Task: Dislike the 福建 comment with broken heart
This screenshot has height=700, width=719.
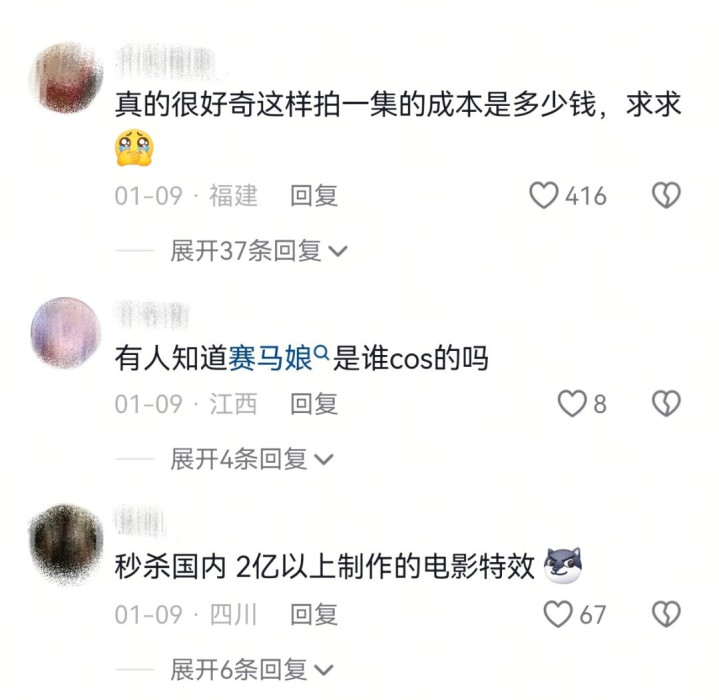Action: coord(666,196)
